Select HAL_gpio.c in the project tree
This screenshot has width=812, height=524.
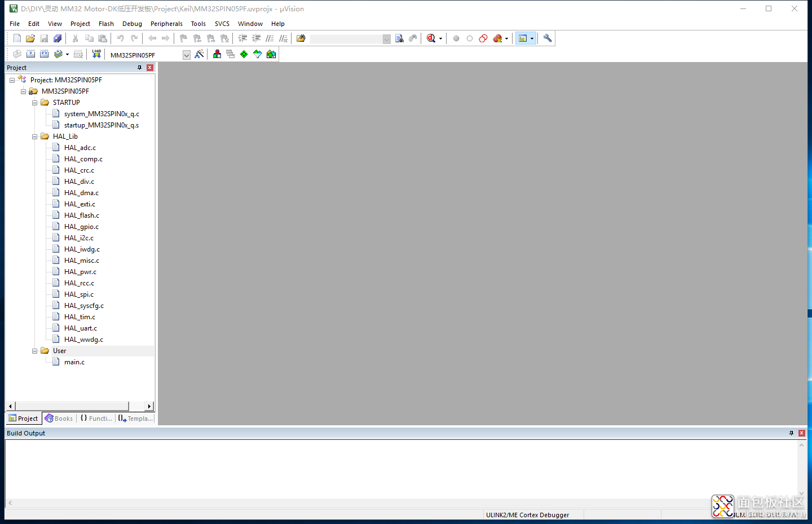coord(81,227)
